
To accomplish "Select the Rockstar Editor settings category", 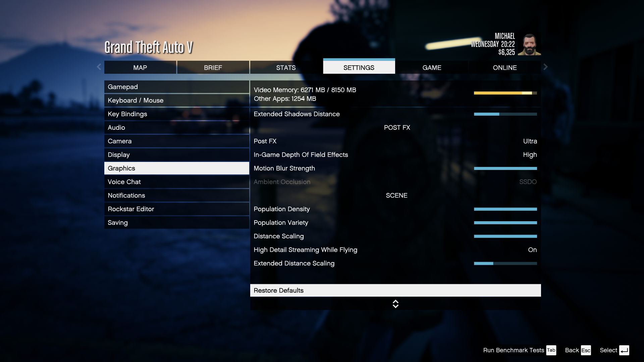I will click(x=177, y=209).
